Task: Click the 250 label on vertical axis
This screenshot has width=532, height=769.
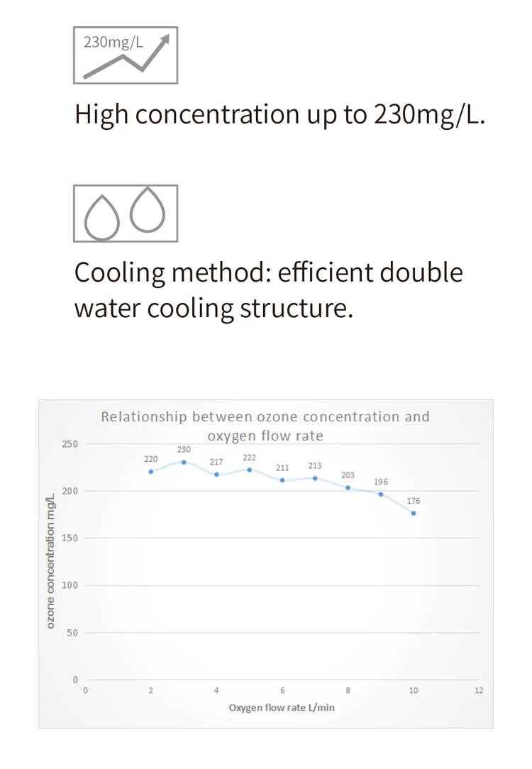Action: [71, 444]
